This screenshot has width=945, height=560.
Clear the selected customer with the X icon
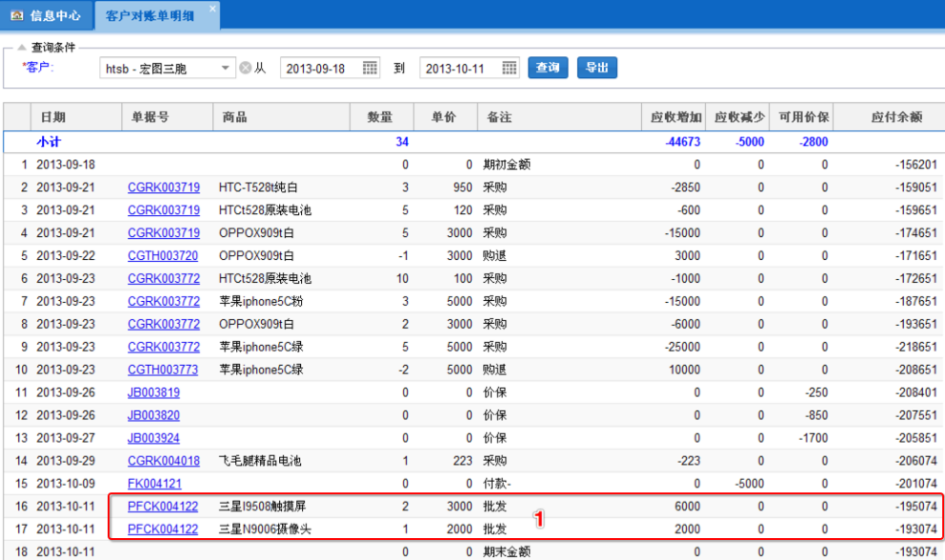[x=245, y=68]
